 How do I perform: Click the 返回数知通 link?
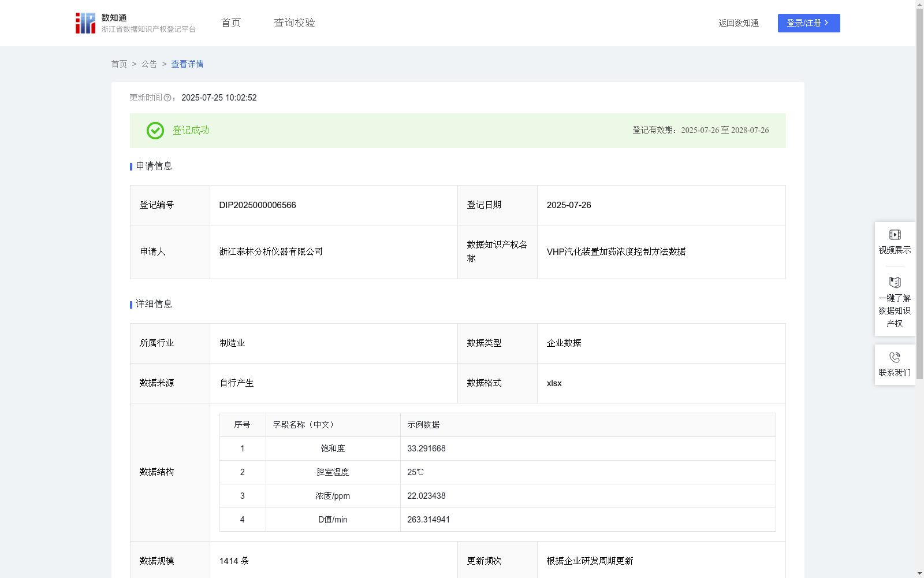[x=739, y=23]
